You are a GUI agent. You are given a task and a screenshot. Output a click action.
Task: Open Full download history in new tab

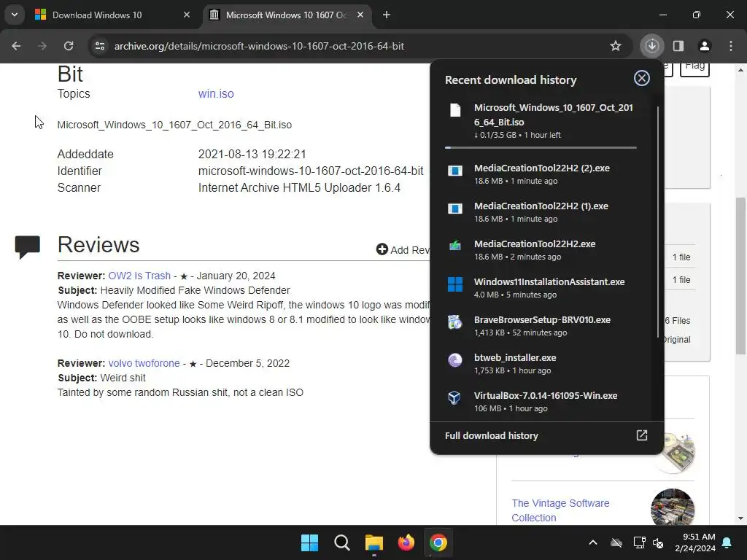[x=642, y=435]
